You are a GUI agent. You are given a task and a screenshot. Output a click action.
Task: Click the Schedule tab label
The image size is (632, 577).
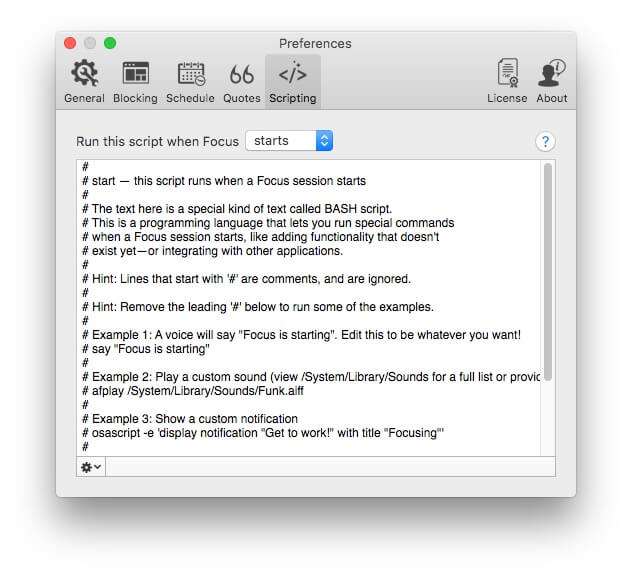[x=190, y=98]
